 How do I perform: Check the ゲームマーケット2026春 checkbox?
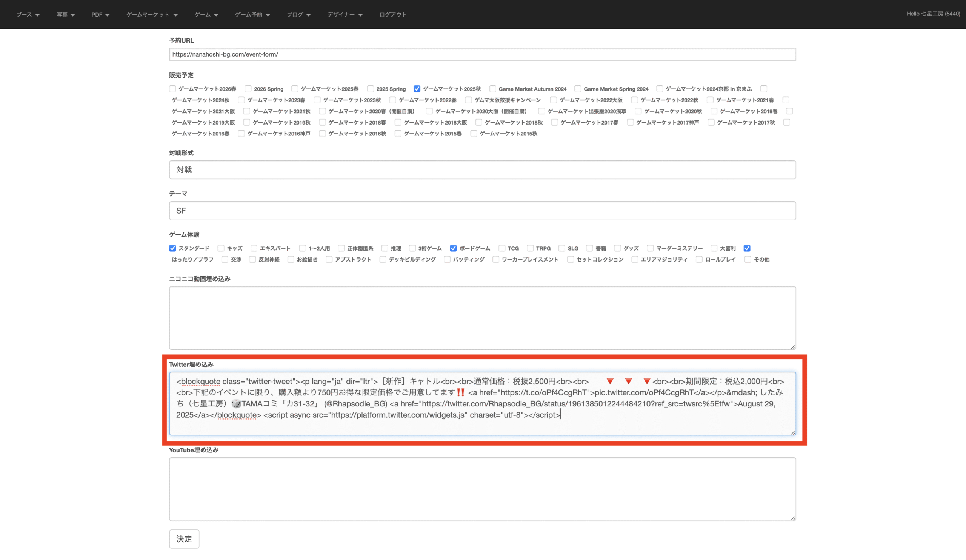click(x=172, y=89)
